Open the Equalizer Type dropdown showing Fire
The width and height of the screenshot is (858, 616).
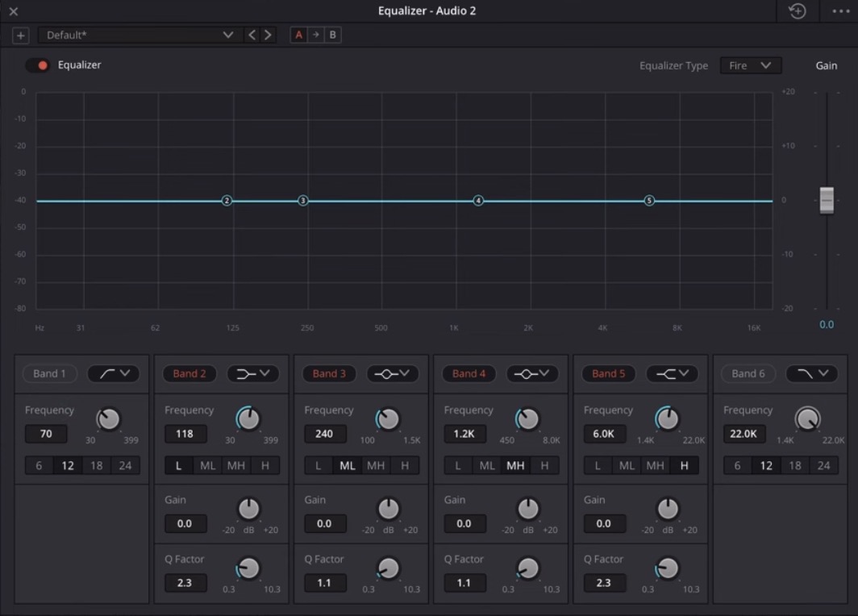pyautogui.click(x=750, y=65)
